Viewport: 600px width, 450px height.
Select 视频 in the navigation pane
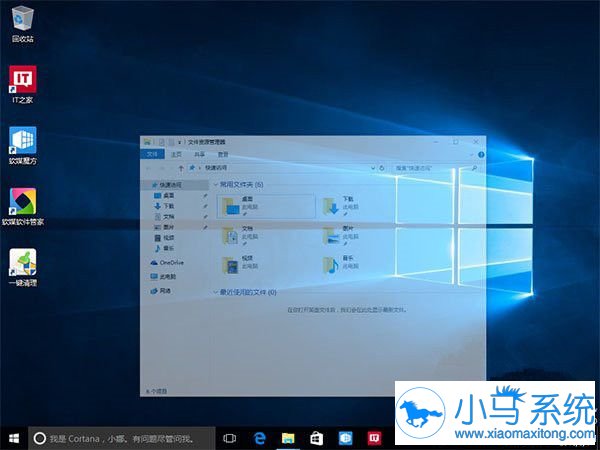tap(165, 238)
